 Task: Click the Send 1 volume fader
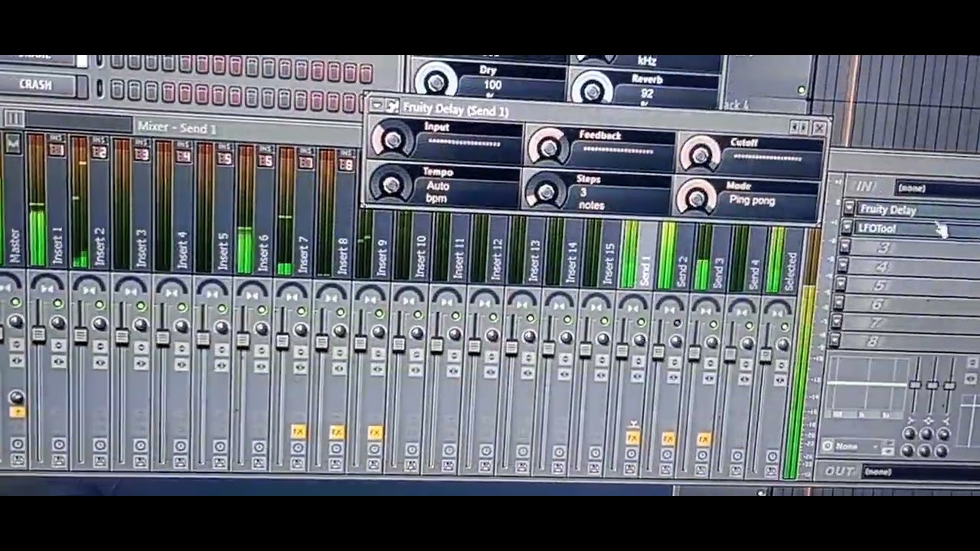pyautogui.click(x=621, y=350)
